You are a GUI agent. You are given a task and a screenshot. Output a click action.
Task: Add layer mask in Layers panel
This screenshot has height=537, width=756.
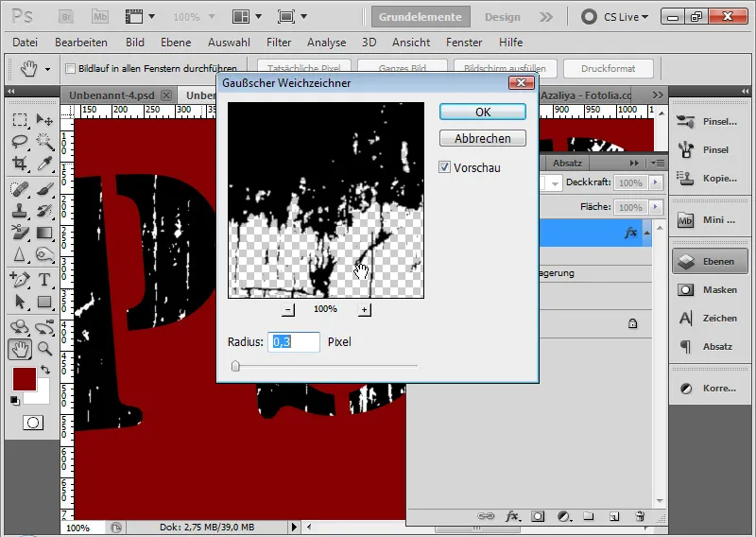538,516
